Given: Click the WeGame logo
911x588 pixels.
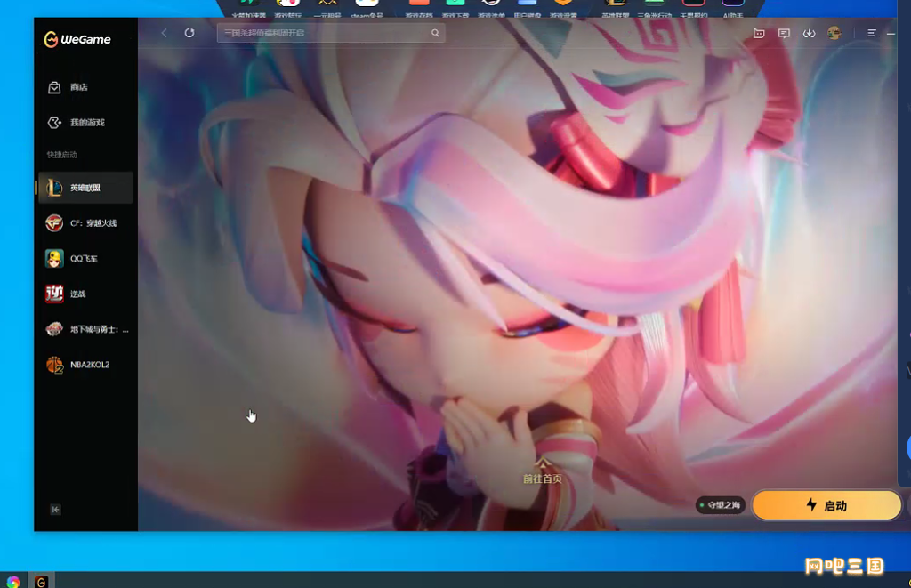Looking at the screenshot, I should pos(77,39).
